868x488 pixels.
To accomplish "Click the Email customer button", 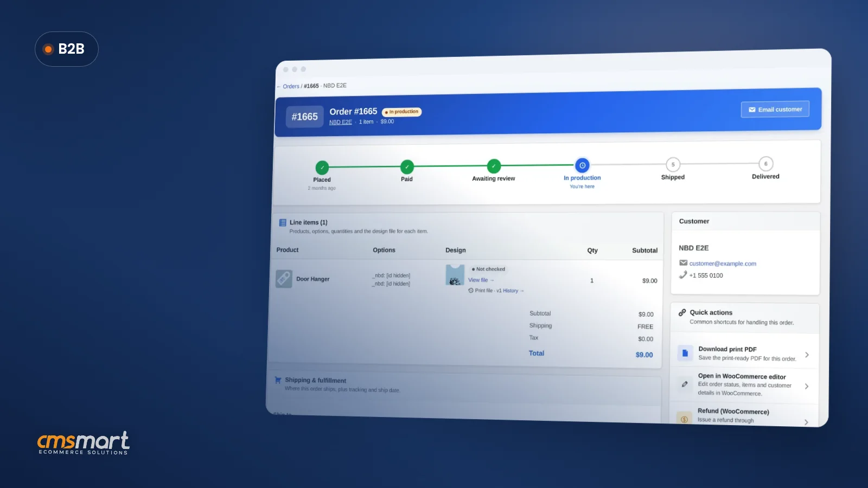I will (x=775, y=110).
